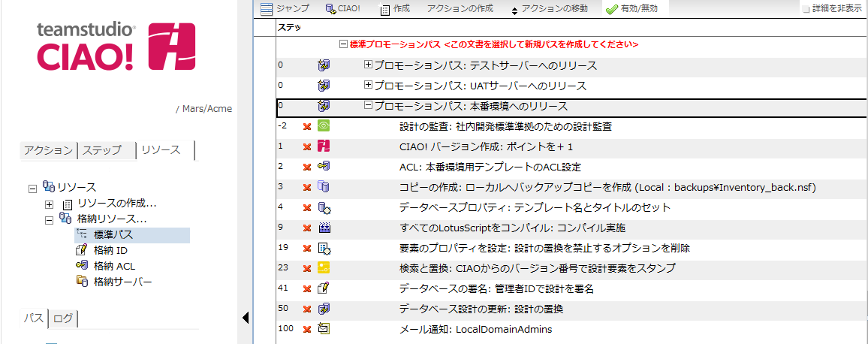Click the ジャンプ toolbar button
The image size is (868, 344).
(284, 10)
